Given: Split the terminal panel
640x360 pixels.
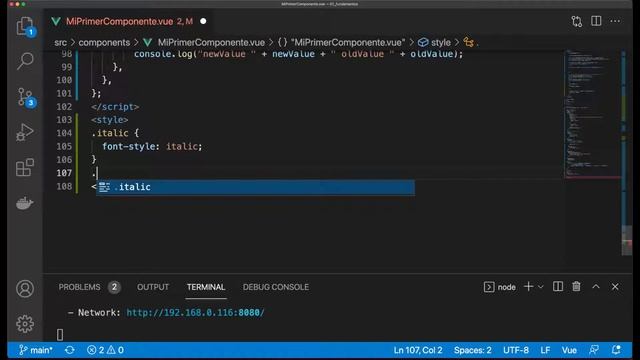Looking at the screenshot, I should [558, 287].
